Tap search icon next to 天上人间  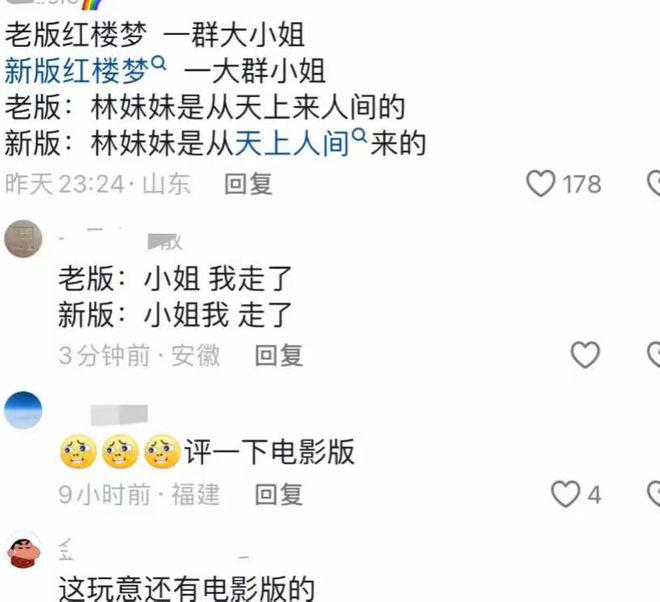[x=359, y=135]
